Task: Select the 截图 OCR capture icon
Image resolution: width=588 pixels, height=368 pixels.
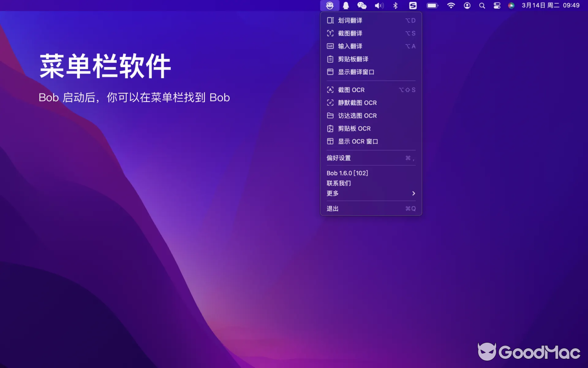Action: click(x=330, y=90)
